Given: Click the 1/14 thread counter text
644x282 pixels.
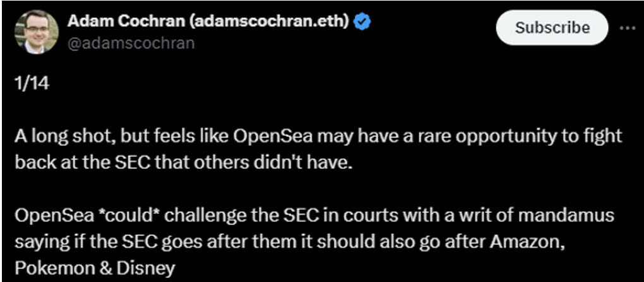Looking at the screenshot, I should tap(31, 84).
